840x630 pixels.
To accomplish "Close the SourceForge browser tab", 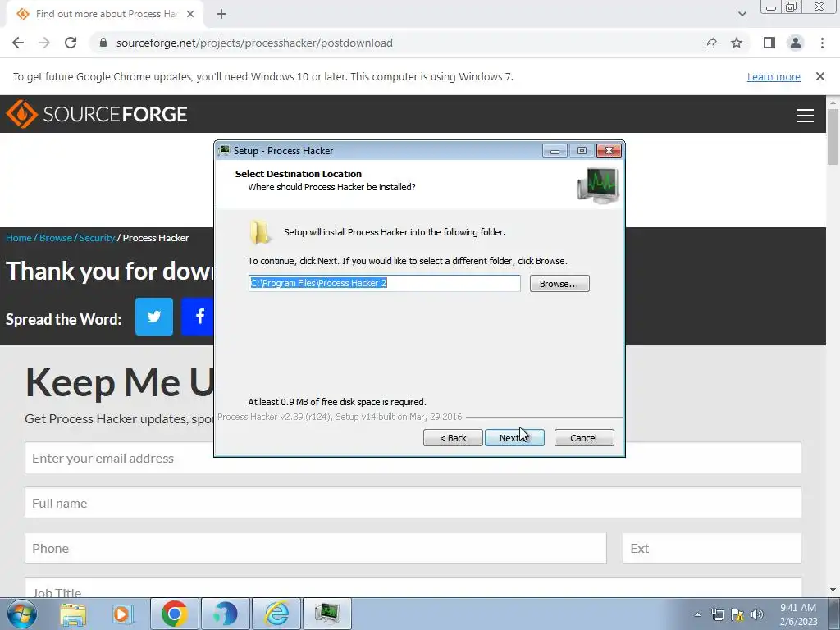I will (190, 14).
